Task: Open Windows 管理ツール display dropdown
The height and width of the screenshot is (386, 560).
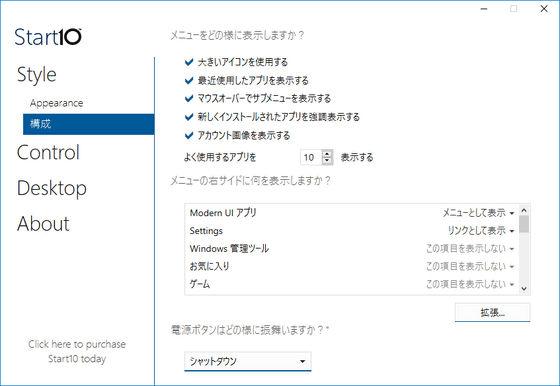Action: point(470,249)
